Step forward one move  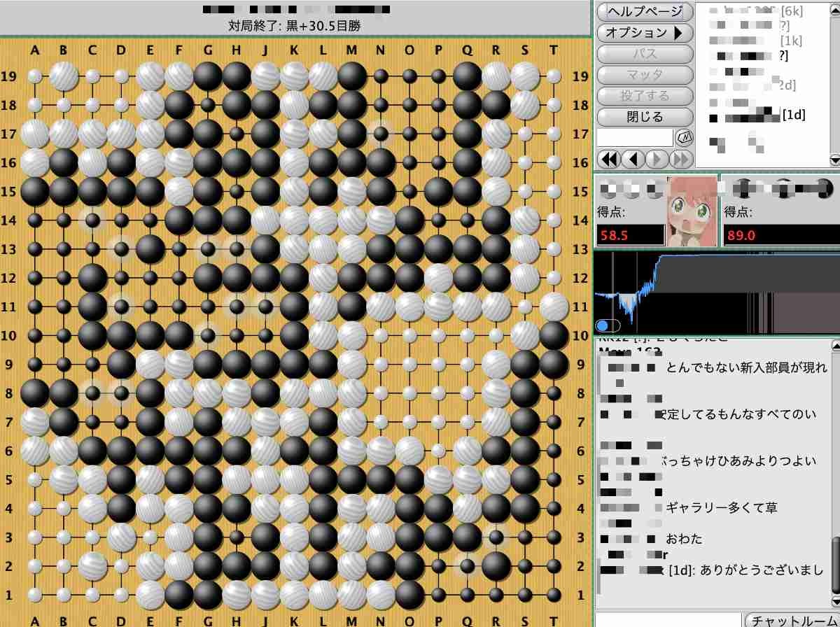[656, 159]
